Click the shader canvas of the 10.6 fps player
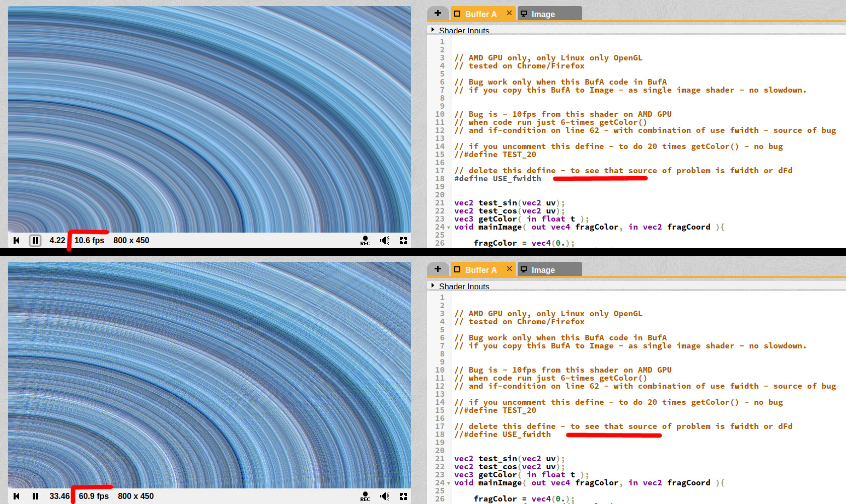This screenshot has height=504, width=846. click(x=209, y=119)
